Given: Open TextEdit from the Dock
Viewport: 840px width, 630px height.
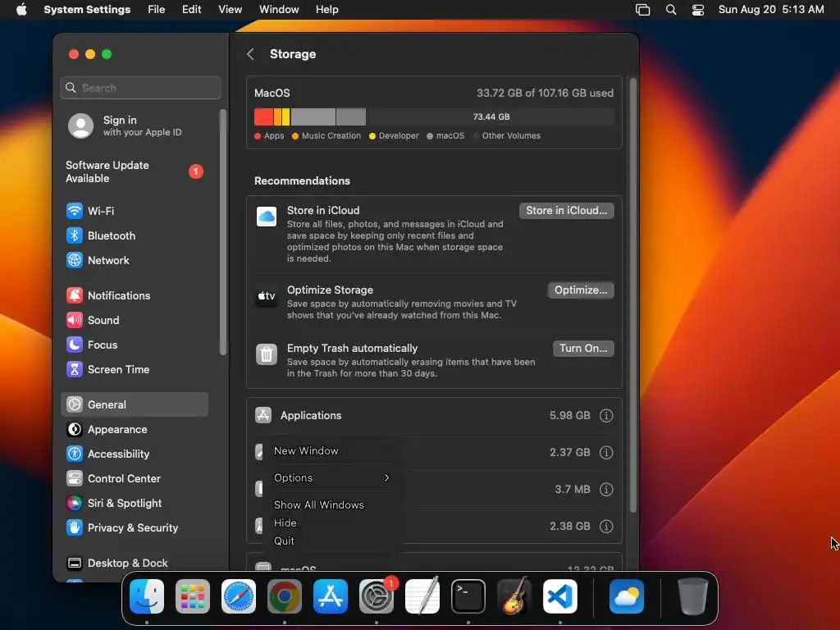Looking at the screenshot, I should click(x=422, y=596).
